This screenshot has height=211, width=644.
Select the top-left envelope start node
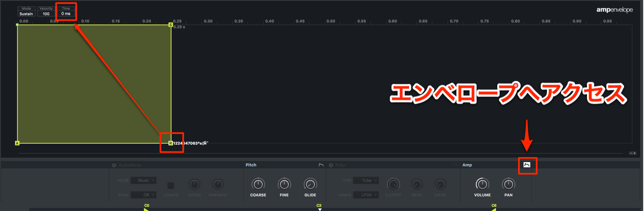coord(17,25)
